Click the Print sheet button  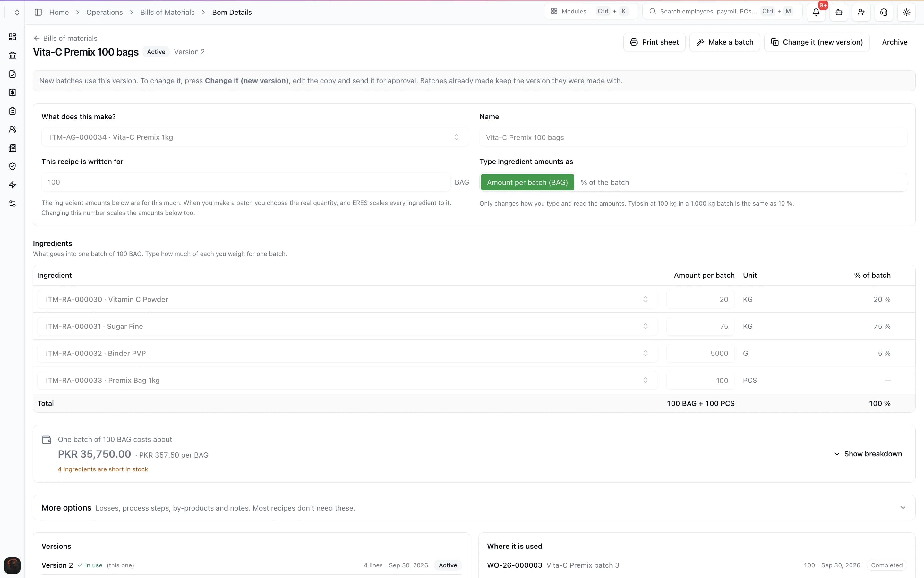coord(654,42)
